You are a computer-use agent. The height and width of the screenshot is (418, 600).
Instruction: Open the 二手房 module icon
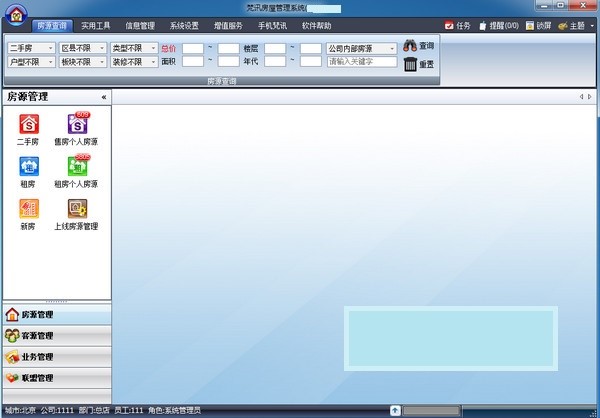click(x=28, y=124)
